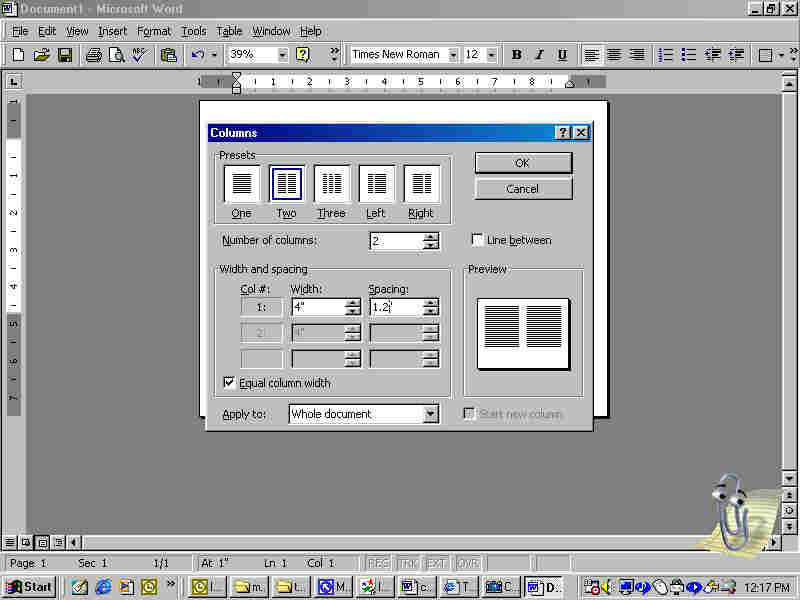800x600 pixels.
Task: Expand the Zoom percentage dropdown
Action: tap(282, 55)
